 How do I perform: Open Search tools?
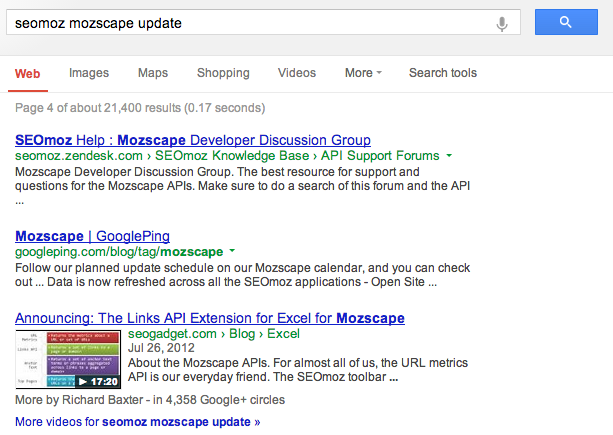[x=443, y=73]
